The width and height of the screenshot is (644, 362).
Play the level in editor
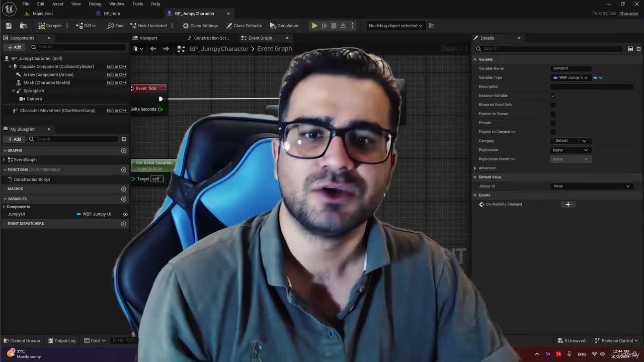pyautogui.click(x=314, y=26)
